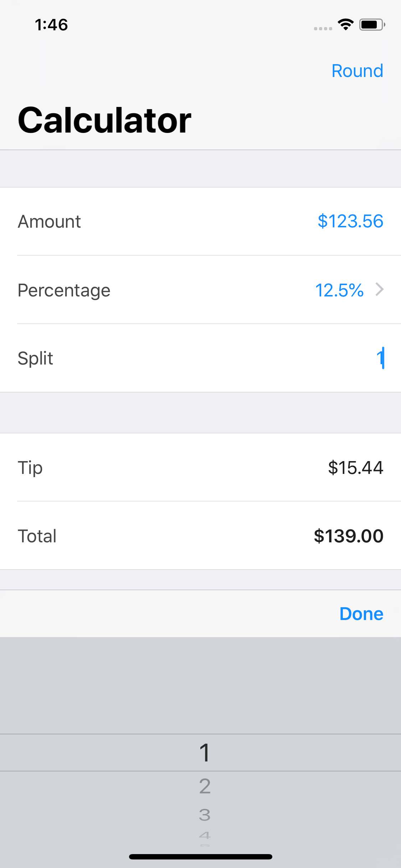The image size is (401, 868).
Task: Tap the home indicator bar
Action: click(200, 857)
